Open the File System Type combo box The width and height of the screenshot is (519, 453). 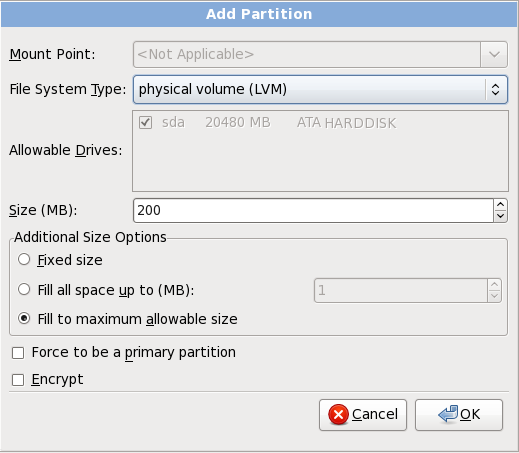click(x=320, y=89)
